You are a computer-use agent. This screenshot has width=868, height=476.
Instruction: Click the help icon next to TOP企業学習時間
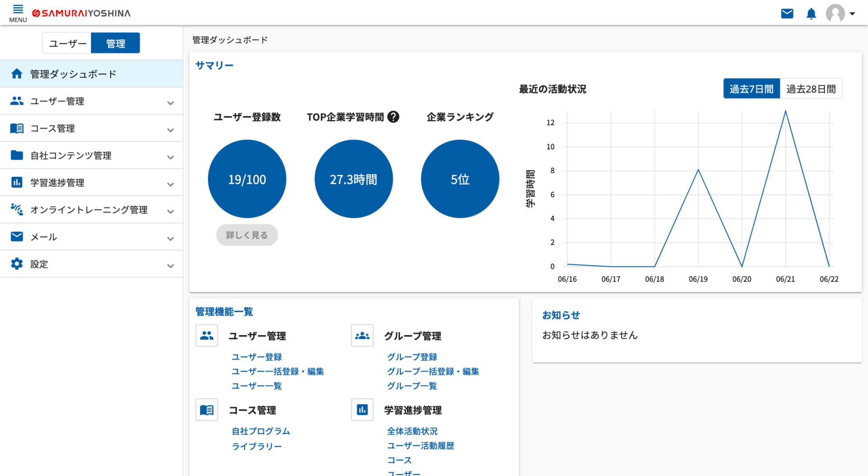click(x=393, y=117)
